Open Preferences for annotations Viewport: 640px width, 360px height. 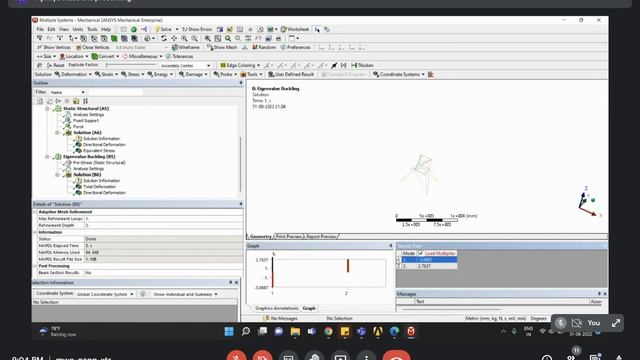(x=296, y=47)
